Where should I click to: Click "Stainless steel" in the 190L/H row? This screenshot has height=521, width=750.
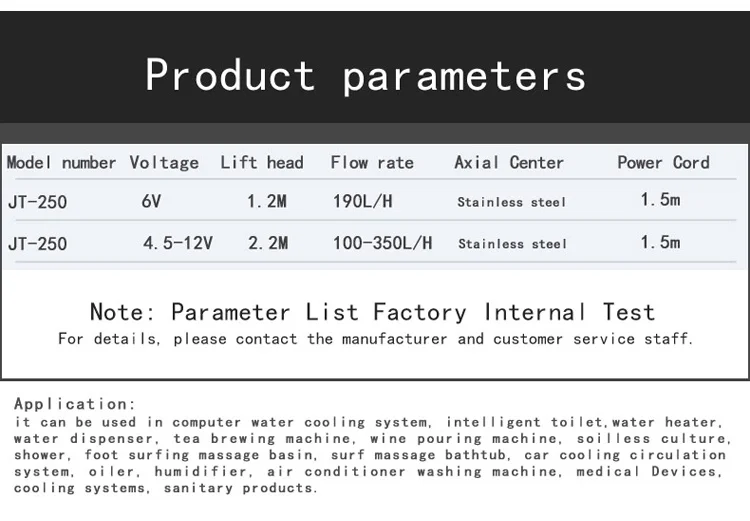pyautogui.click(x=512, y=203)
